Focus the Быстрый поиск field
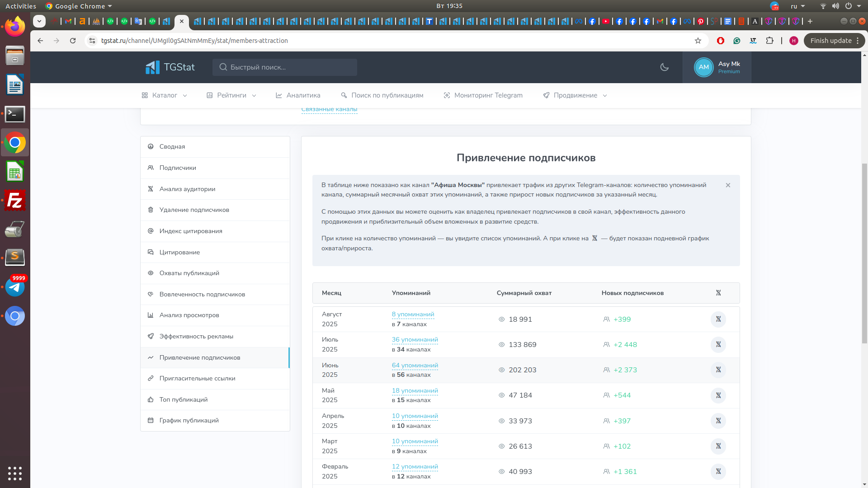Screen dimensions: 868x488 point(285,67)
